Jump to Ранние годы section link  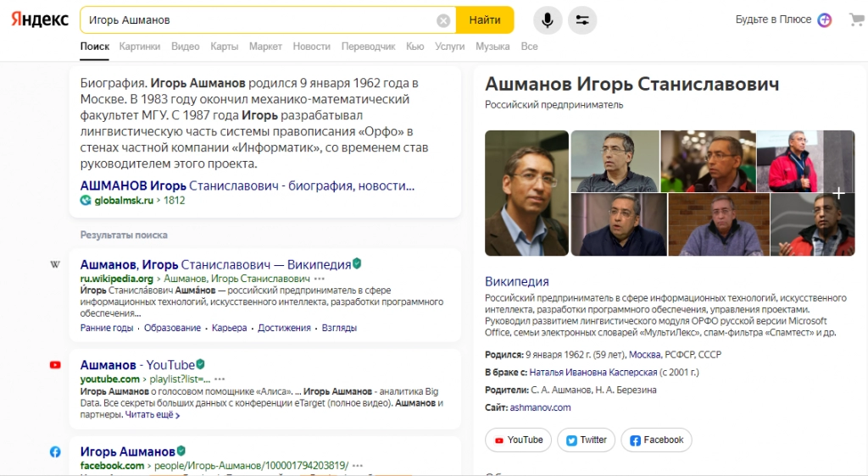pyautogui.click(x=107, y=328)
